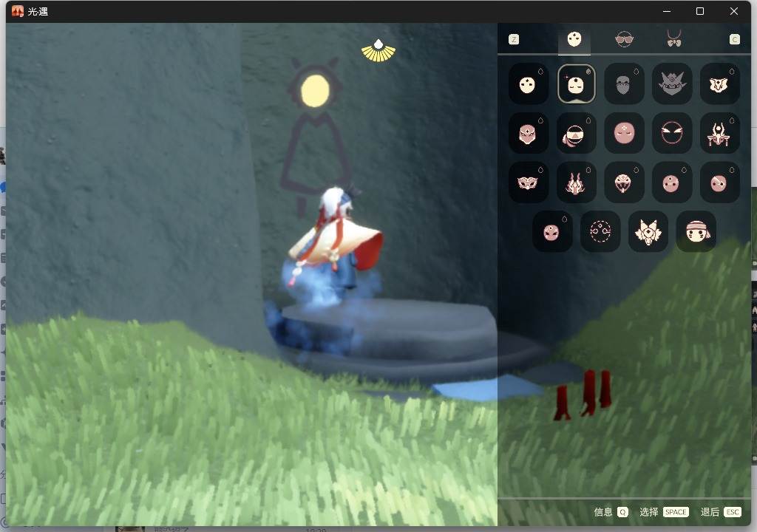
Task: Pick the dashed circle swirl mask
Action: coord(600,232)
